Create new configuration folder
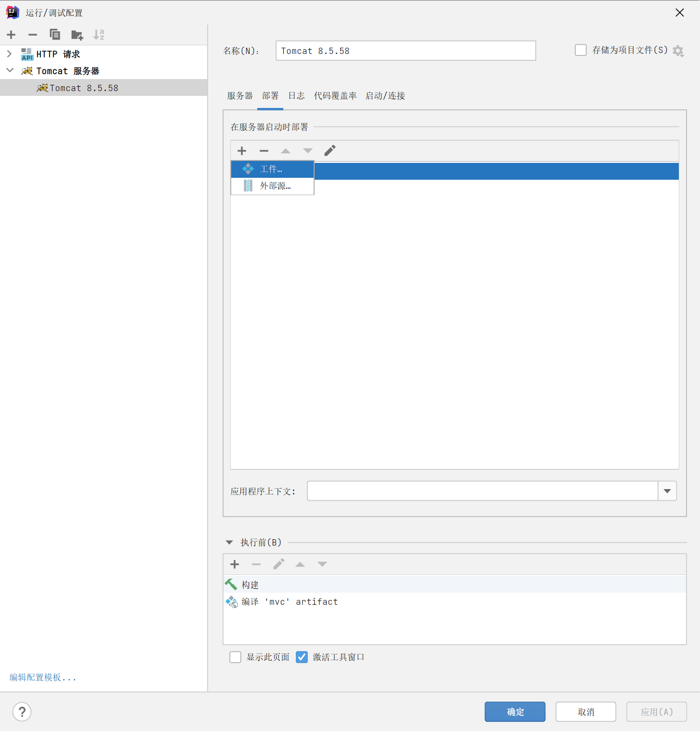Image resolution: width=700 pixels, height=731 pixels. point(77,35)
